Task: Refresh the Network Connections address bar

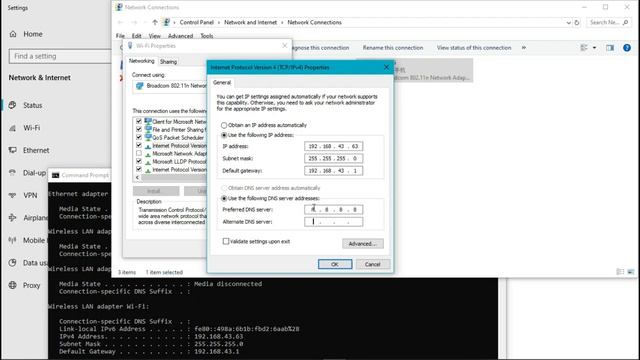Action: pyautogui.click(x=577, y=22)
